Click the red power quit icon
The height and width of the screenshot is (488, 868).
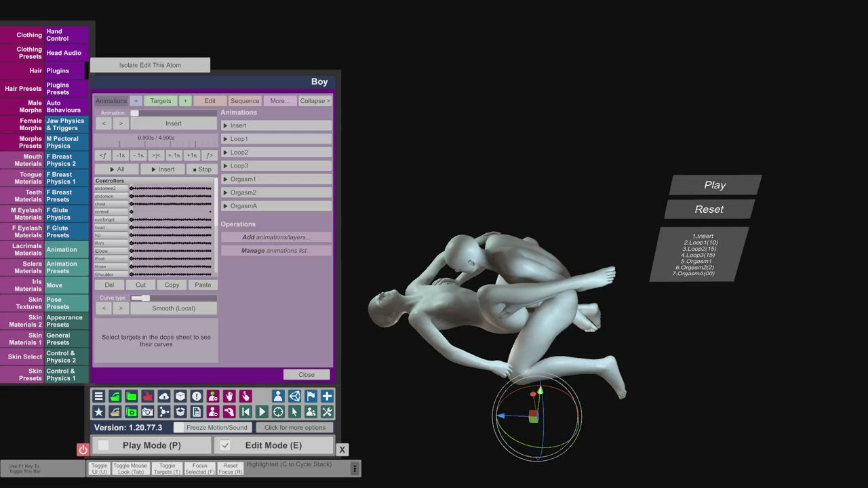tap(83, 449)
